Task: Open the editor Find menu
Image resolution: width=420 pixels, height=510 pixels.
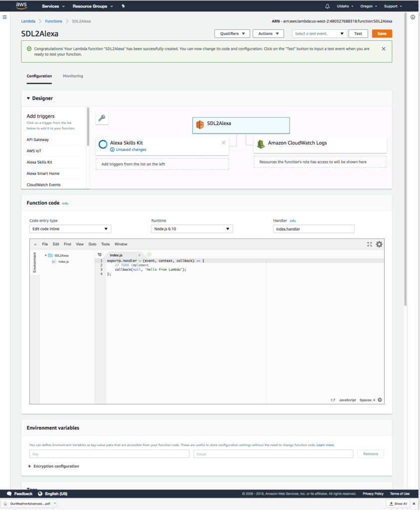Action: click(67, 244)
